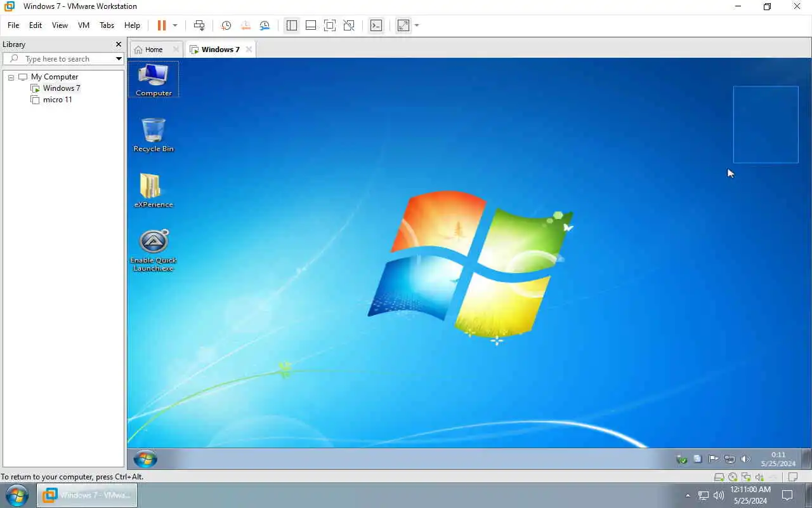
Task: Open the guest clock showing 0:11
Action: coord(778,459)
